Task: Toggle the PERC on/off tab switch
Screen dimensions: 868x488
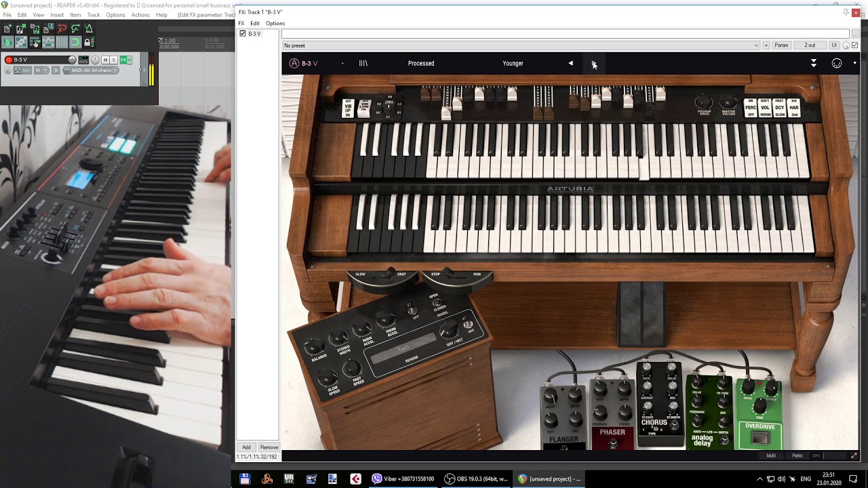Action: pyautogui.click(x=751, y=108)
